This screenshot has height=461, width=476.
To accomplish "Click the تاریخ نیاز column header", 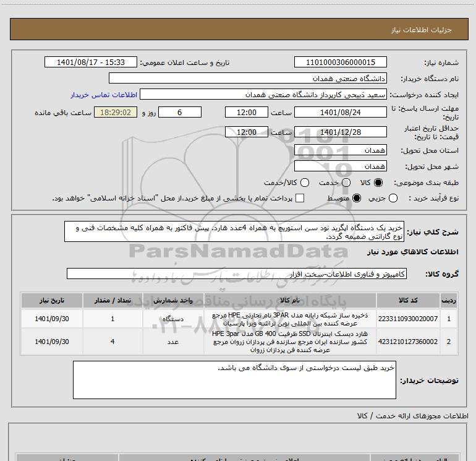I will [51, 300].
